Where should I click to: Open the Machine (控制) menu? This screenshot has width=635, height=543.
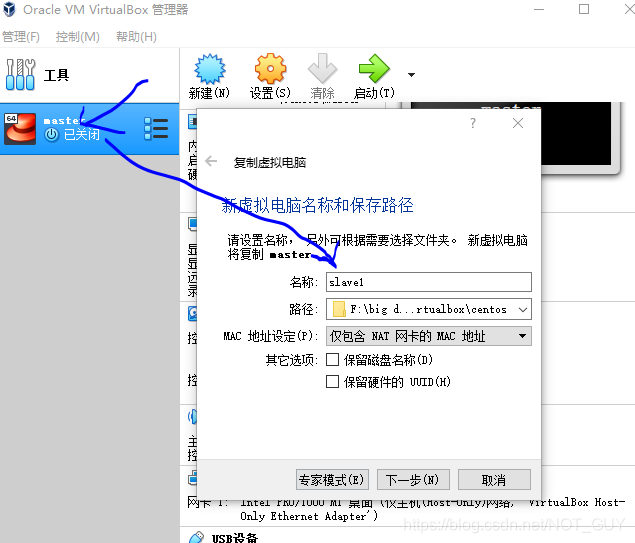[78, 36]
